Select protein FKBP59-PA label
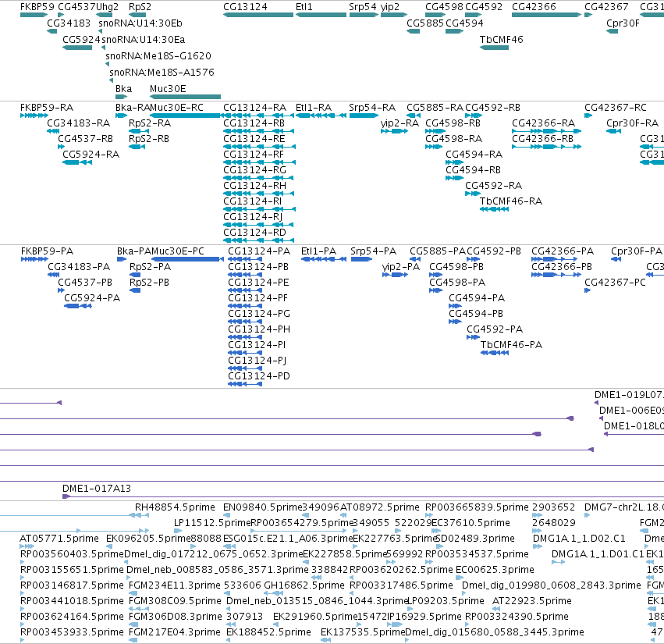Image resolution: width=664 pixels, height=644 pixels. (x=47, y=251)
